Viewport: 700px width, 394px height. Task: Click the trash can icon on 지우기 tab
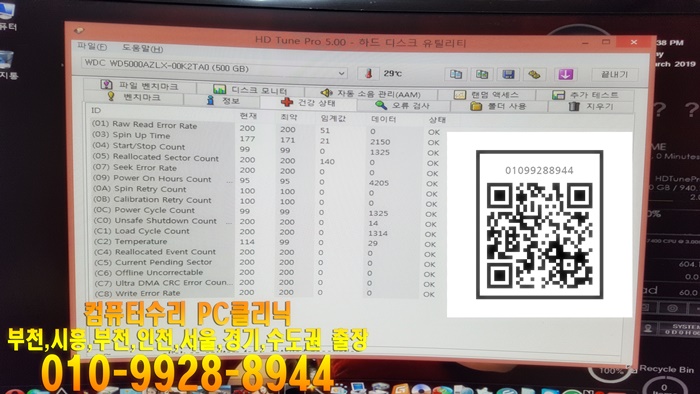pyautogui.click(x=574, y=106)
